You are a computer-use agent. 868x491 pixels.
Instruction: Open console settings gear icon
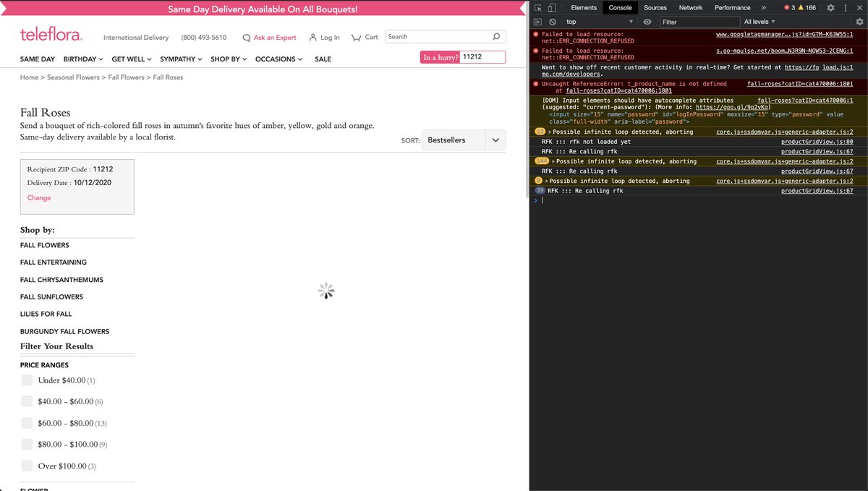859,22
